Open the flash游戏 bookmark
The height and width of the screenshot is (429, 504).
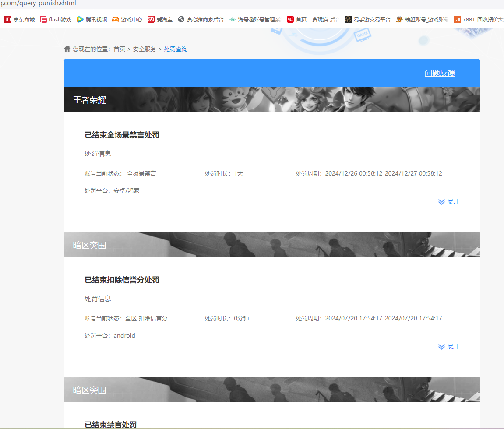[56, 19]
